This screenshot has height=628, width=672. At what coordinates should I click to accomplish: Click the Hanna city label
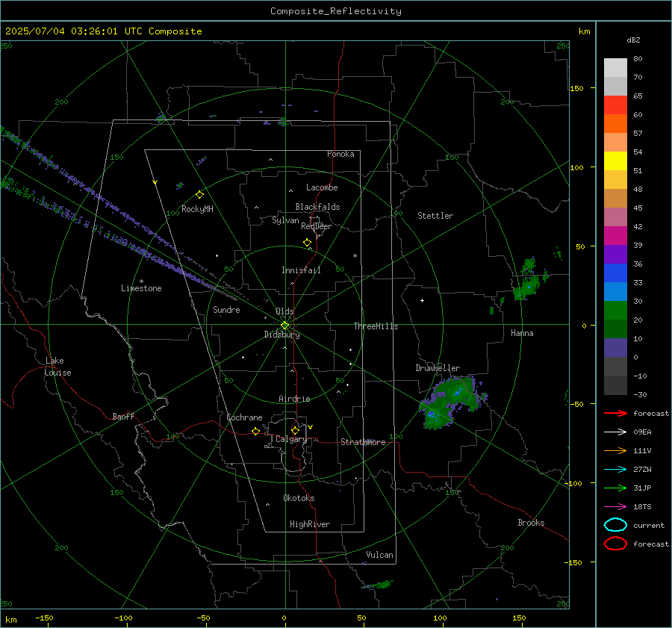tap(522, 333)
